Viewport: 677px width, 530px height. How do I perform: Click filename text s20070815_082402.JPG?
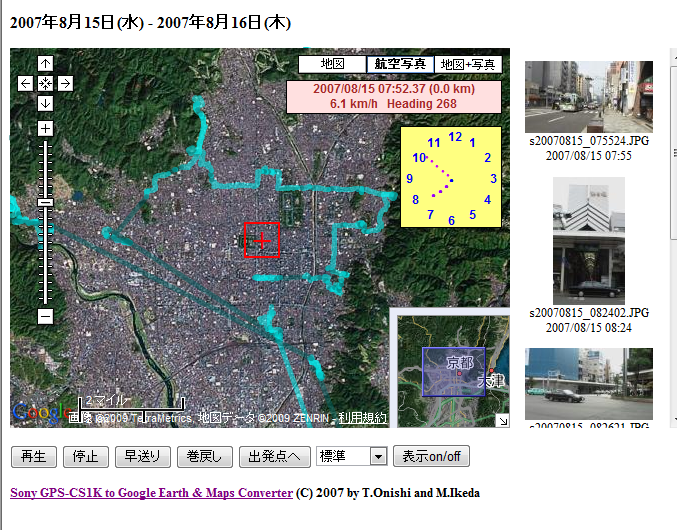point(589,313)
